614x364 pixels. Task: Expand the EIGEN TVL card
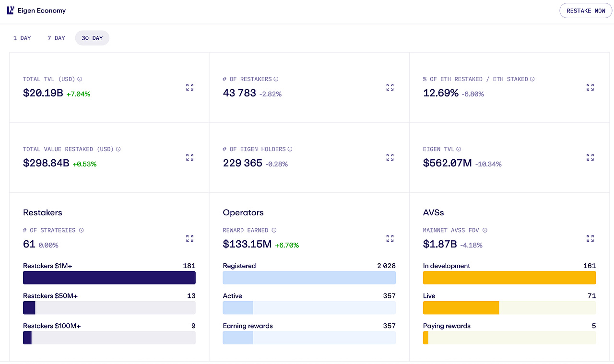[x=590, y=157]
